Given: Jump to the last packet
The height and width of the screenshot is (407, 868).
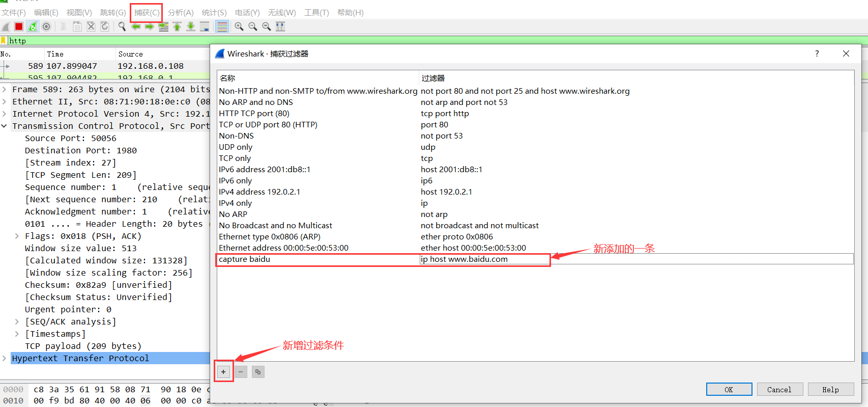Looking at the screenshot, I should 191,26.
